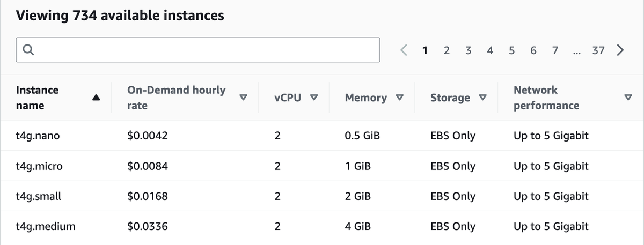Viewport: 644px width, 245px height.
Task: Open page 7 of instances
Action: (x=554, y=50)
